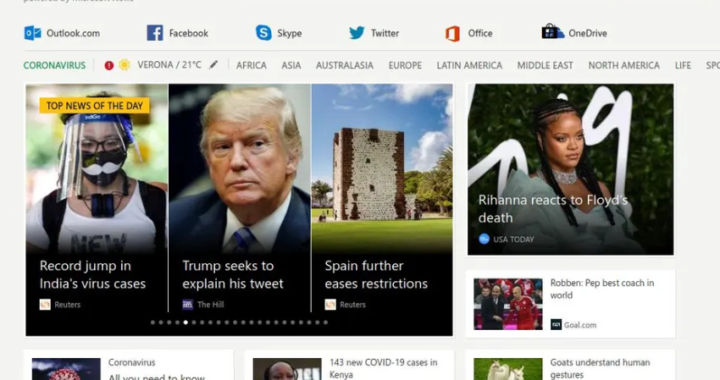Click the 'Coronavirus' card heading

click(x=132, y=362)
